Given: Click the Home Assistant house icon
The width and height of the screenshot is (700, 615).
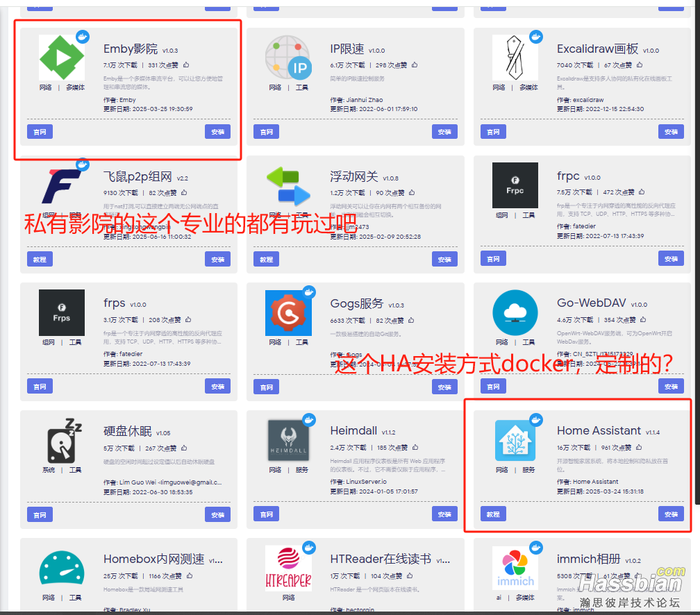Looking at the screenshot, I should [x=515, y=441].
